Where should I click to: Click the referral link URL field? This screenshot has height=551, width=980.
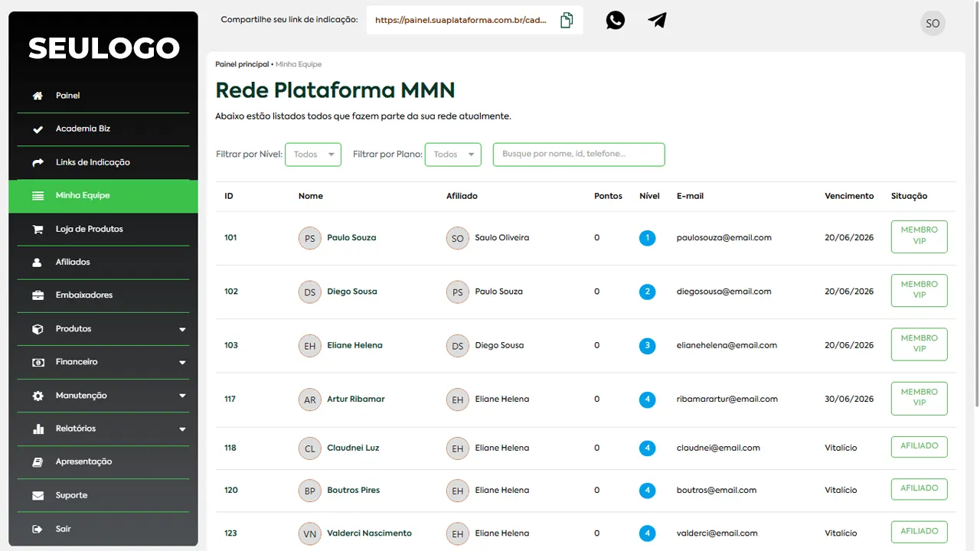(461, 21)
